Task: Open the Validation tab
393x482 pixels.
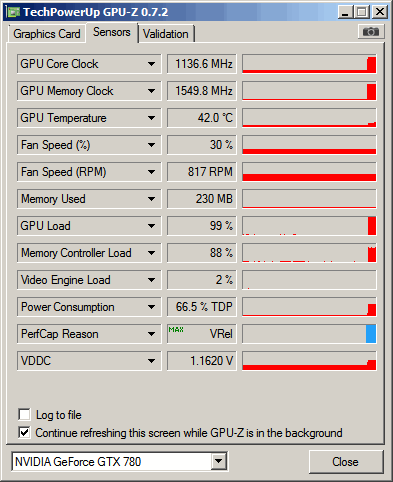Action: click(166, 34)
